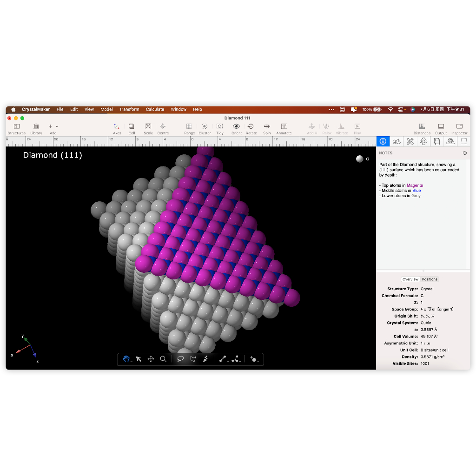Click the Distances toolbar icon

pos(422,126)
